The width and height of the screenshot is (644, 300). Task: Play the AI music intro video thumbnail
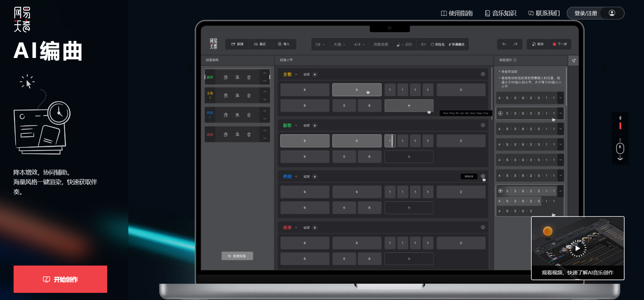coord(577,248)
